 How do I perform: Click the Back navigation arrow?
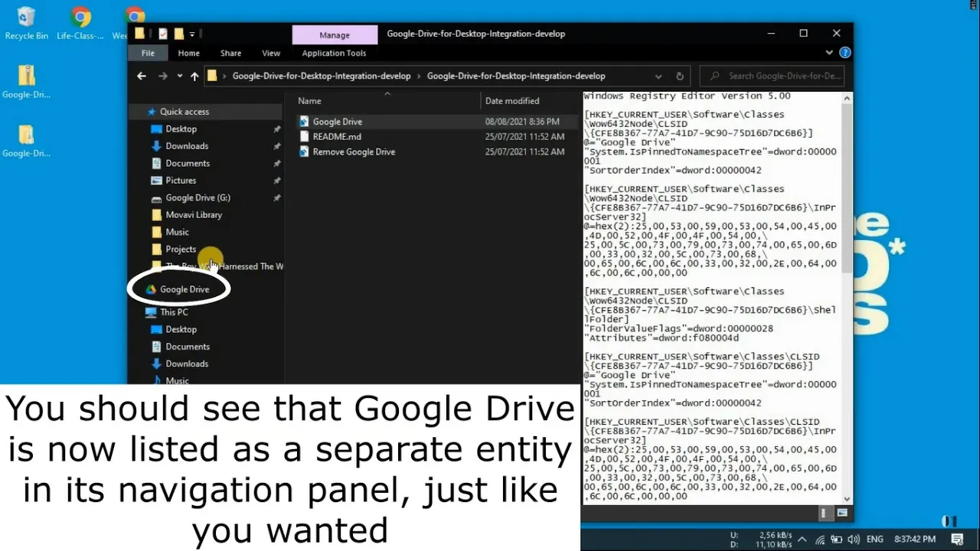141,76
